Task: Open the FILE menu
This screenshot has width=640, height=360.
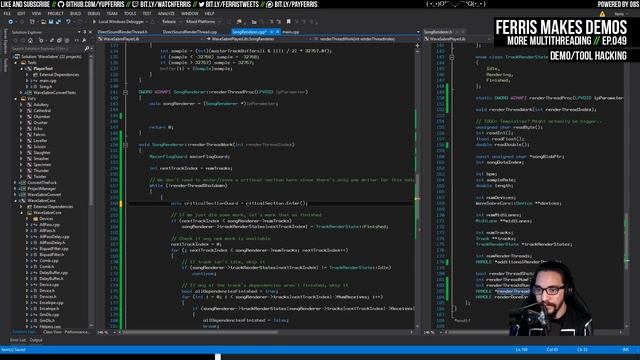Action: 7,13
